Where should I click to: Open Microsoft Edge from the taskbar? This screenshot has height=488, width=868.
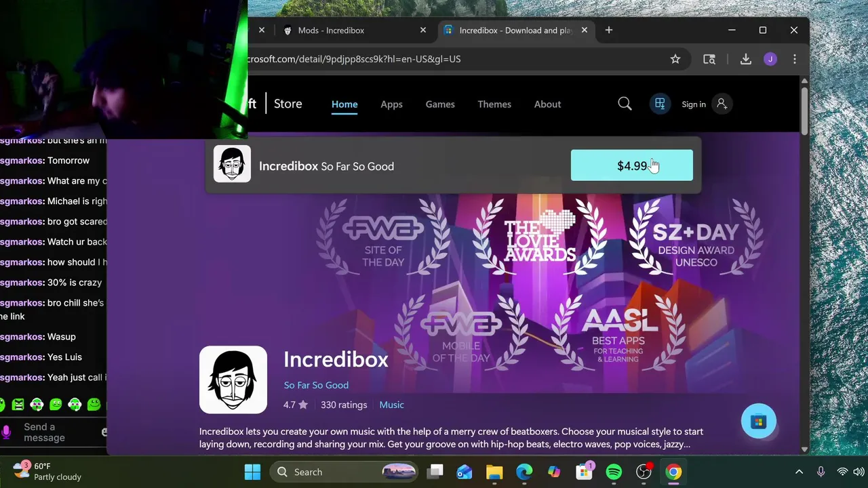coord(524,472)
